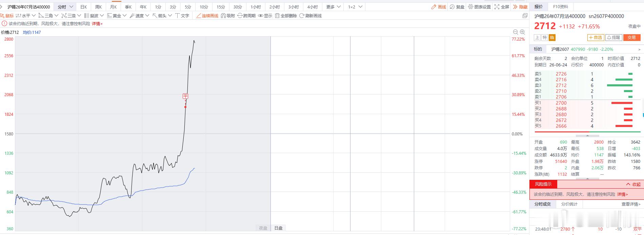Switch to 周K period

[98, 7]
